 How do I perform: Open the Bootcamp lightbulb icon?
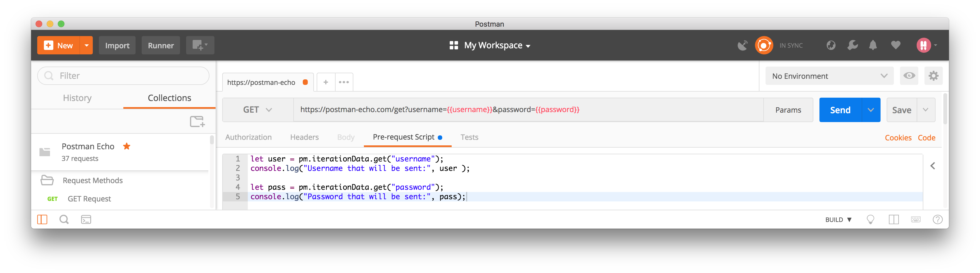point(870,219)
